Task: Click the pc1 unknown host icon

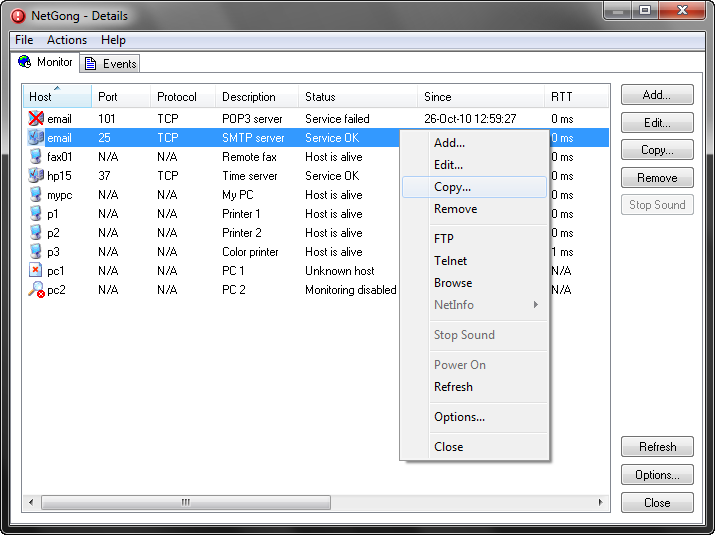Action: [36, 271]
